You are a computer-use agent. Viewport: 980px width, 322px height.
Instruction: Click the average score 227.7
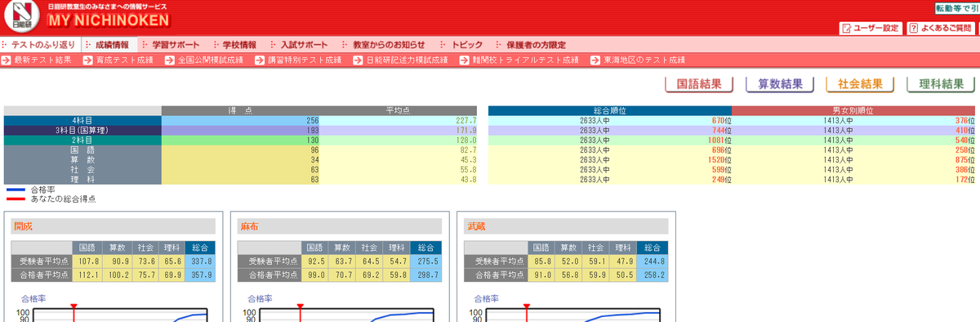coord(466,120)
